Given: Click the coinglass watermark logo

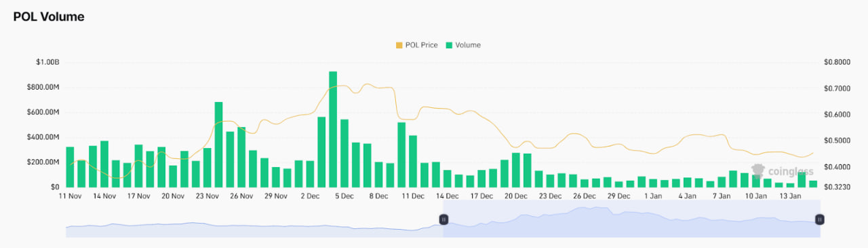Looking at the screenshot, I should tap(782, 172).
